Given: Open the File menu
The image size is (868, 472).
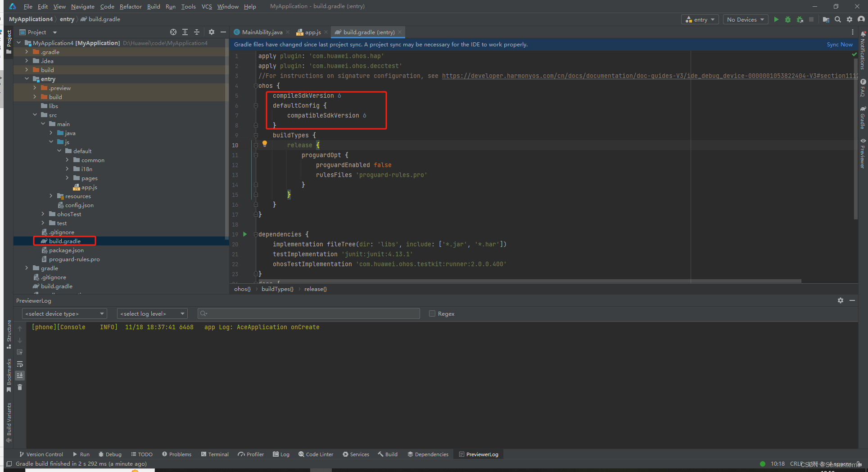Looking at the screenshot, I should pos(28,6).
